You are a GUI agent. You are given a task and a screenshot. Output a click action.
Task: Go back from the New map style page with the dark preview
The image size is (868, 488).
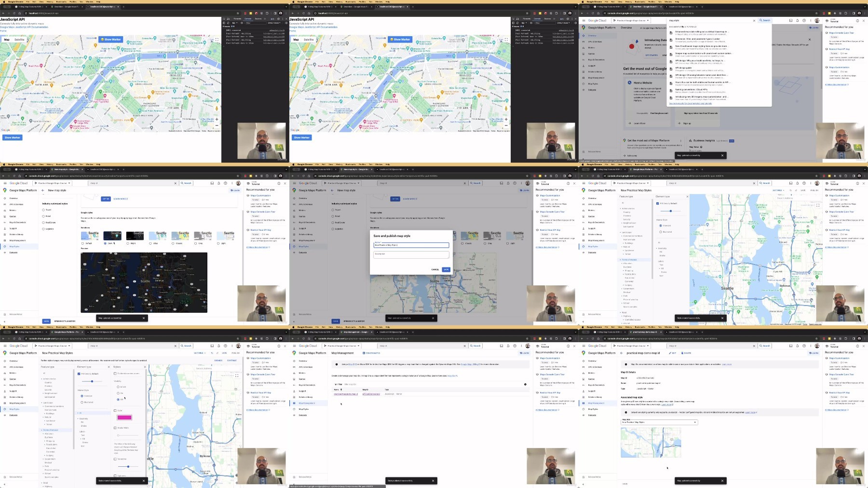point(44,190)
